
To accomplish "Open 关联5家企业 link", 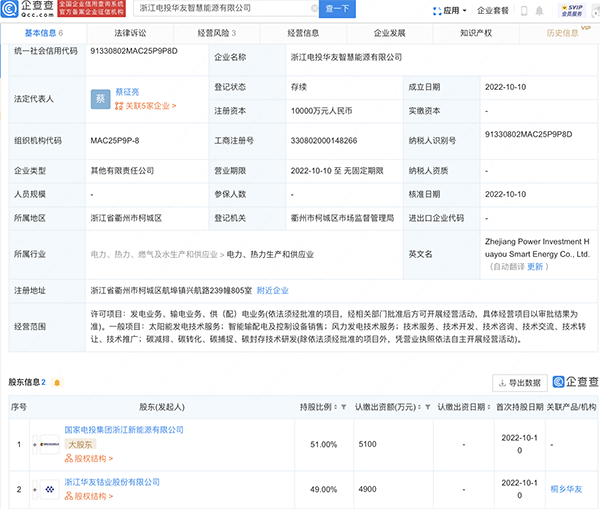I will (x=146, y=104).
